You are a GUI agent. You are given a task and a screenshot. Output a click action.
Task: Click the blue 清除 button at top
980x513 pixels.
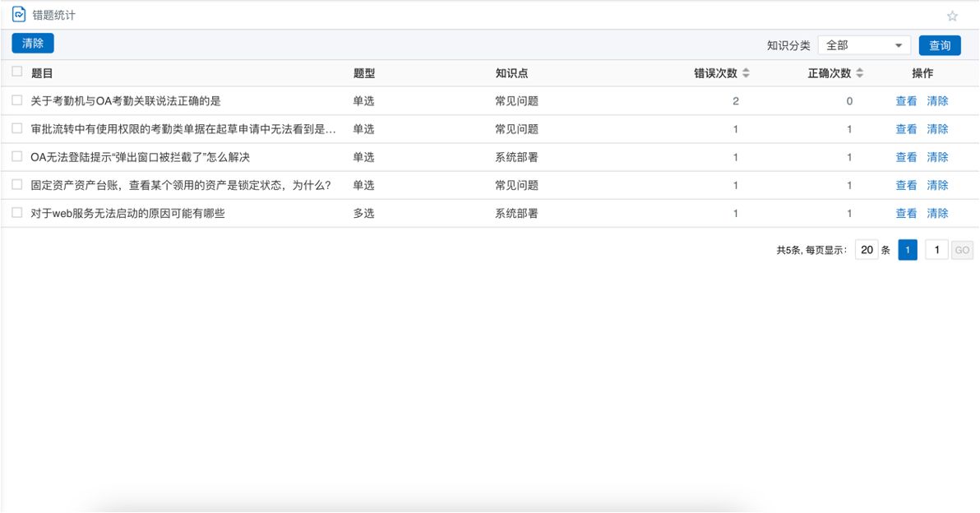click(33, 44)
